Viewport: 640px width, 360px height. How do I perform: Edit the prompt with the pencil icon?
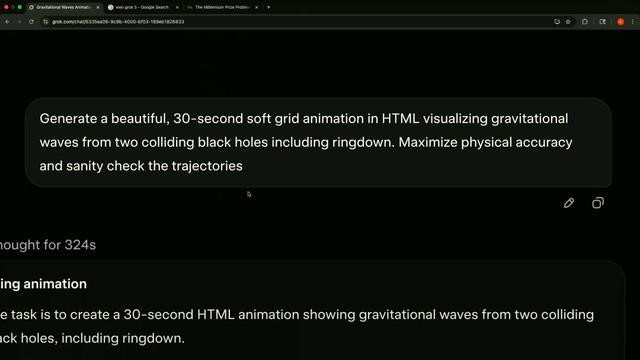click(x=569, y=203)
